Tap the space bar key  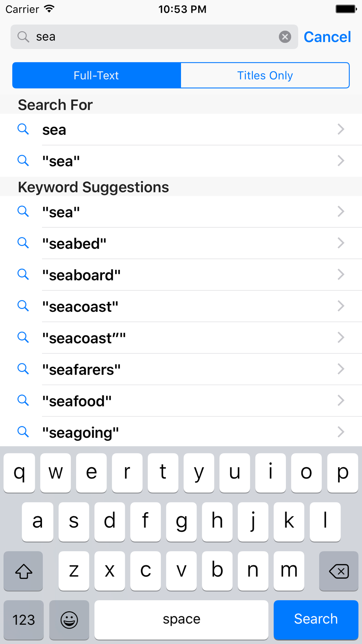click(x=181, y=620)
